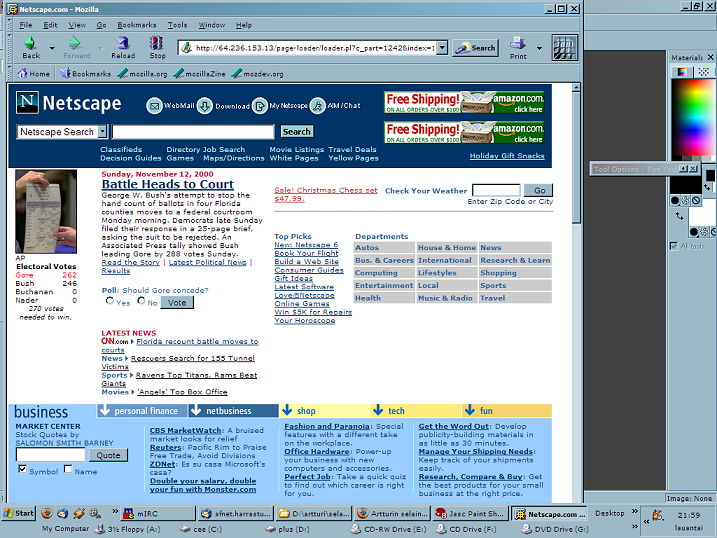Viewport: 717px width, 538px height.
Task: Click the stock quote input field
Action: [50, 455]
